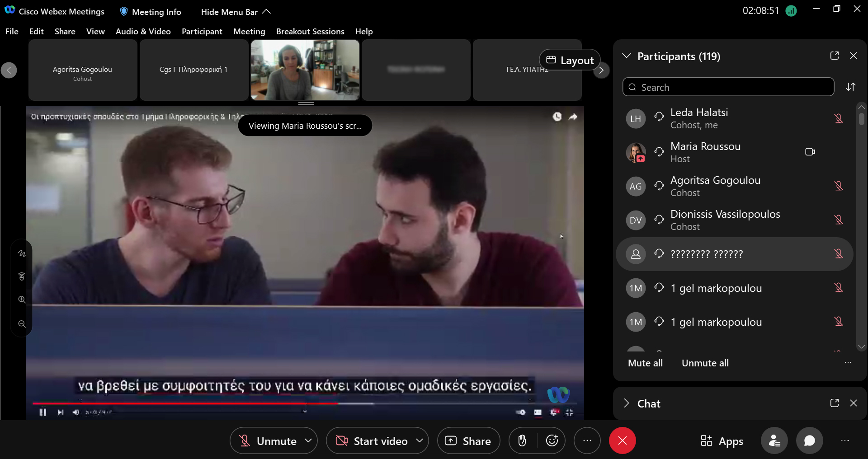
Task: Raise hand with the hand icon
Action: point(522,440)
